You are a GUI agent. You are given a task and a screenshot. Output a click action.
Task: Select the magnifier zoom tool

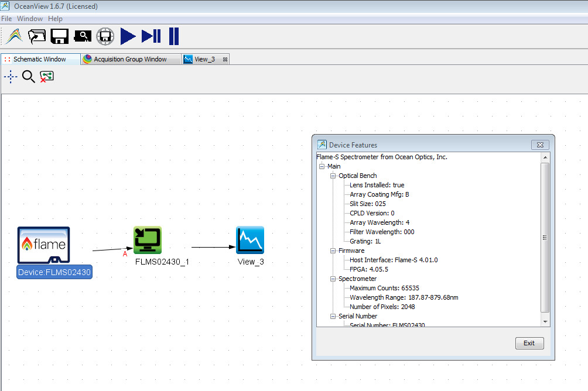click(28, 77)
